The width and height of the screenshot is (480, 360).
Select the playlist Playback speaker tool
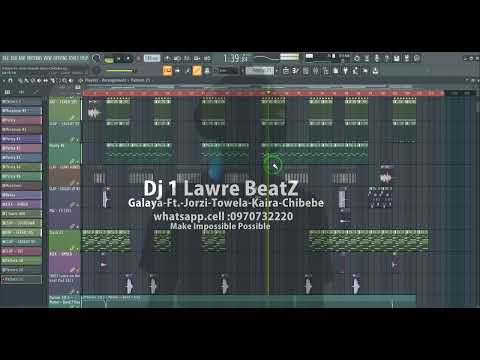point(71,80)
